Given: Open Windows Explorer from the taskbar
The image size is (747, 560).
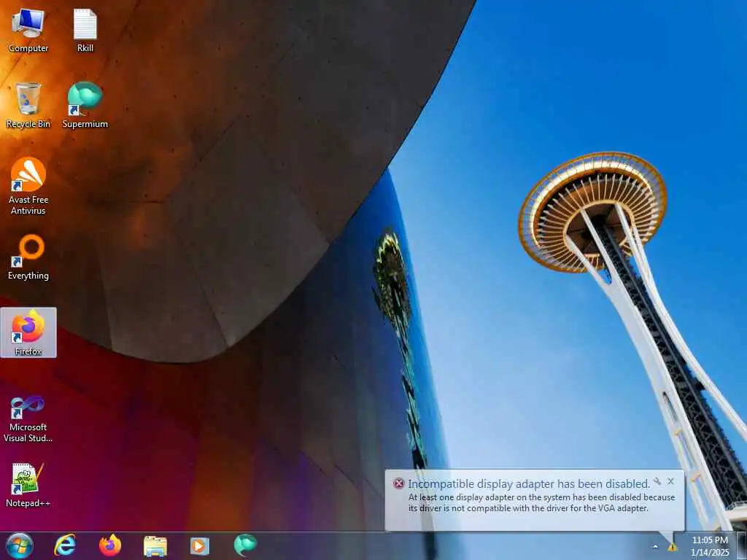Looking at the screenshot, I should coord(155,545).
